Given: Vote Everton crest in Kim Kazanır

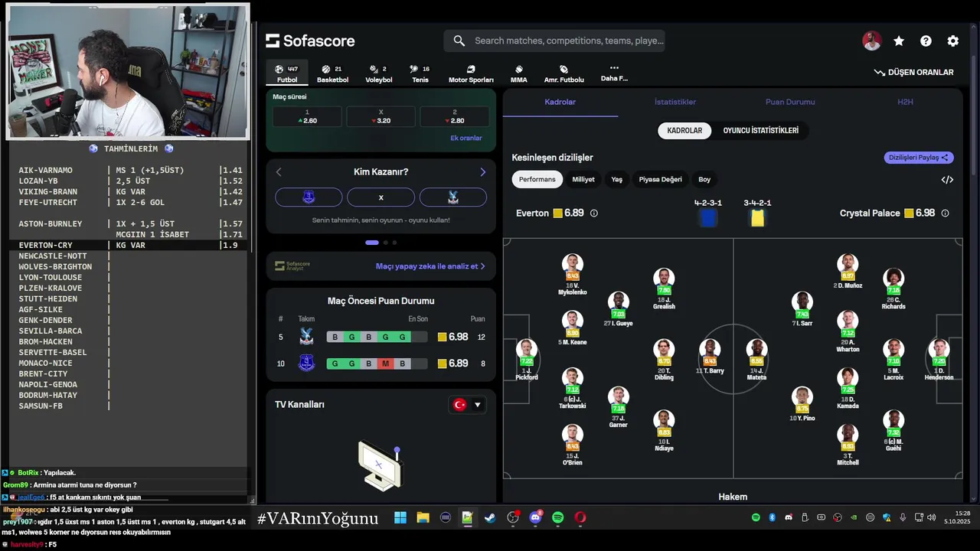Looking at the screenshot, I should click(309, 197).
